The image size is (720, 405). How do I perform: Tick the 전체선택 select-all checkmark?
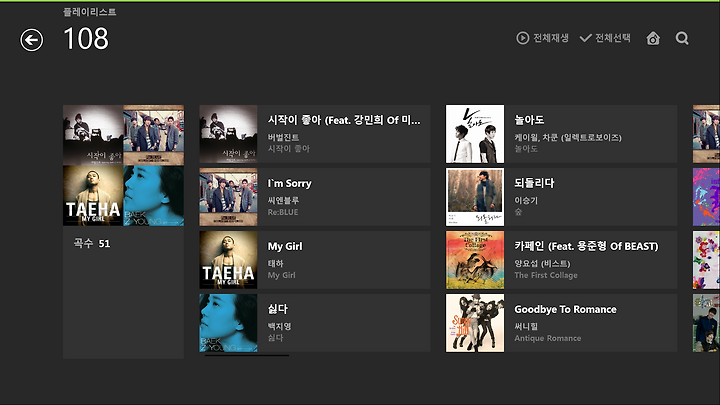(x=585, y=38)
